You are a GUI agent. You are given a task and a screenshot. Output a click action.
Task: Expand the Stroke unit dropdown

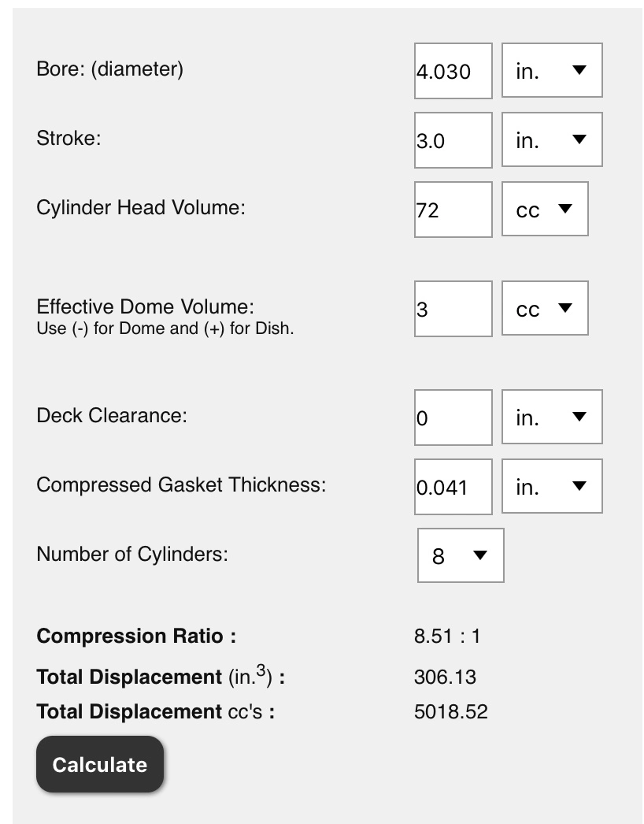(552, 139)
